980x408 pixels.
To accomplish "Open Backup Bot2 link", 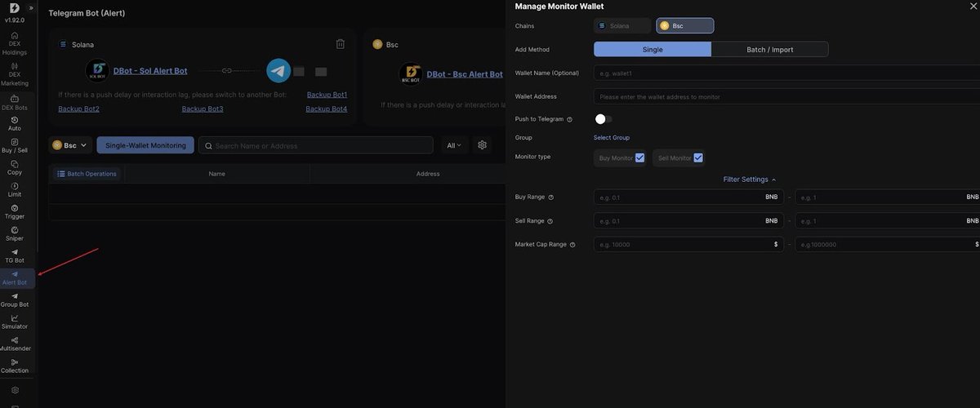I will pyautogui.click(x=78, y=109).
